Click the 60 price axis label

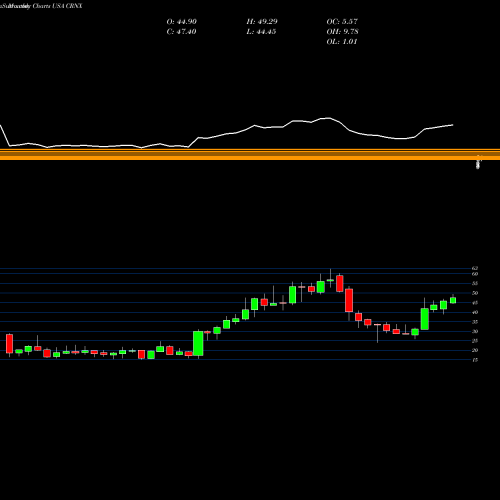tap(475, 274)
